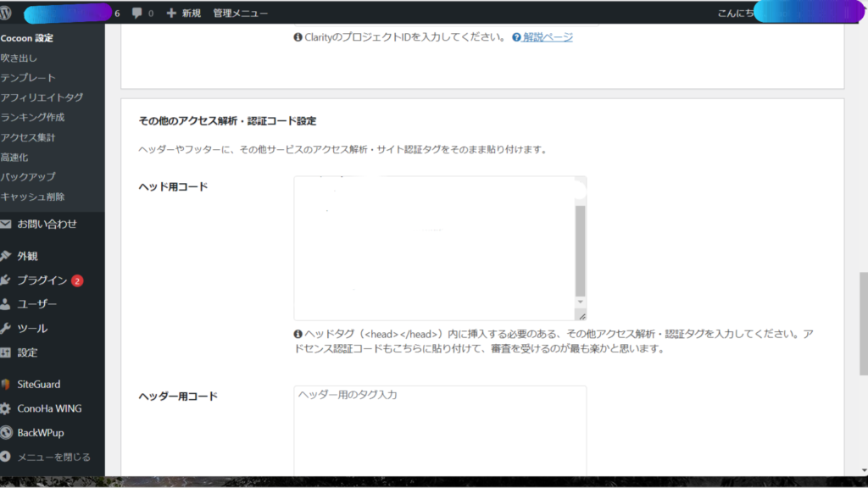This screenshot has width=868, height=488.
Task: Click the WordPress logo icon
Action: point(6,13)
